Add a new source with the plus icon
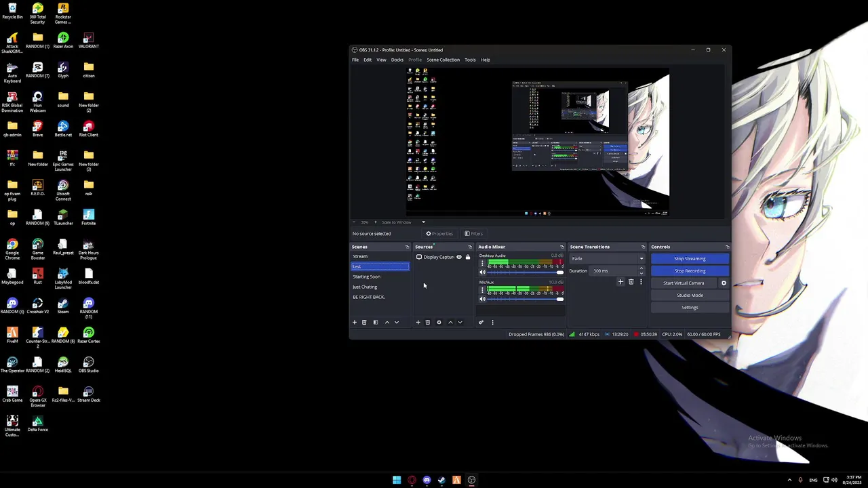 pyautogui.click(x=418, y=323)
